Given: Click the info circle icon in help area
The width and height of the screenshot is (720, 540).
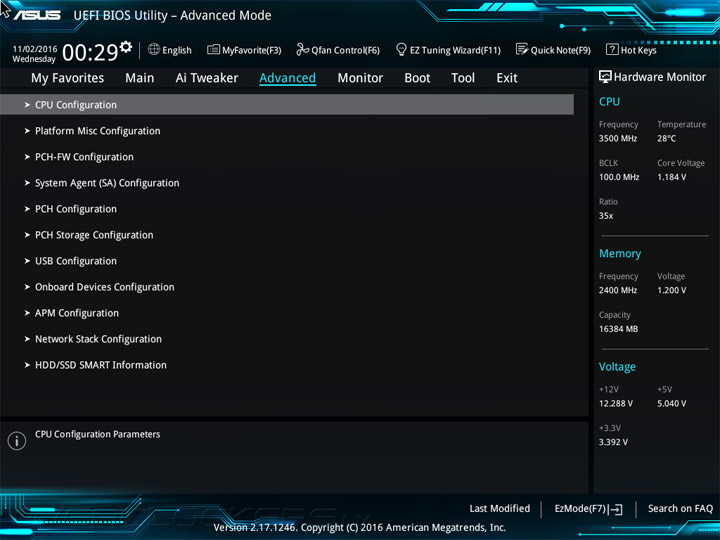Looking at the screenshot, I should pyautogui.click(x=17, y=440).
